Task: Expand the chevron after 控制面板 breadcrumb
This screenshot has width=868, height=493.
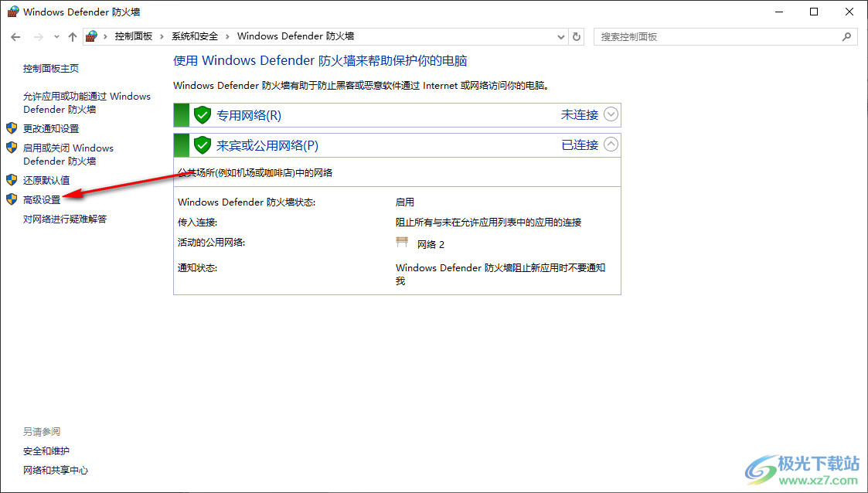Action: click(x=162, y=36)
